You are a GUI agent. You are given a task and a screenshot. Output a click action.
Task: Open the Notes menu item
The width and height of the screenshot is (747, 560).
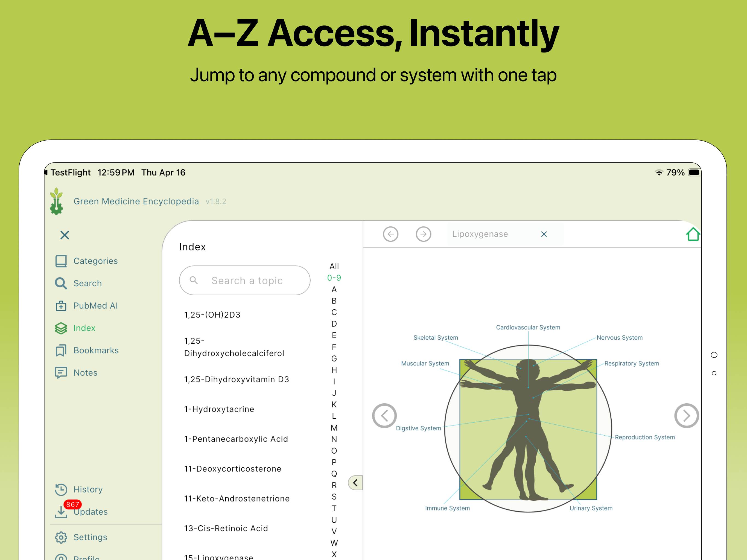(x=85, y=372)
